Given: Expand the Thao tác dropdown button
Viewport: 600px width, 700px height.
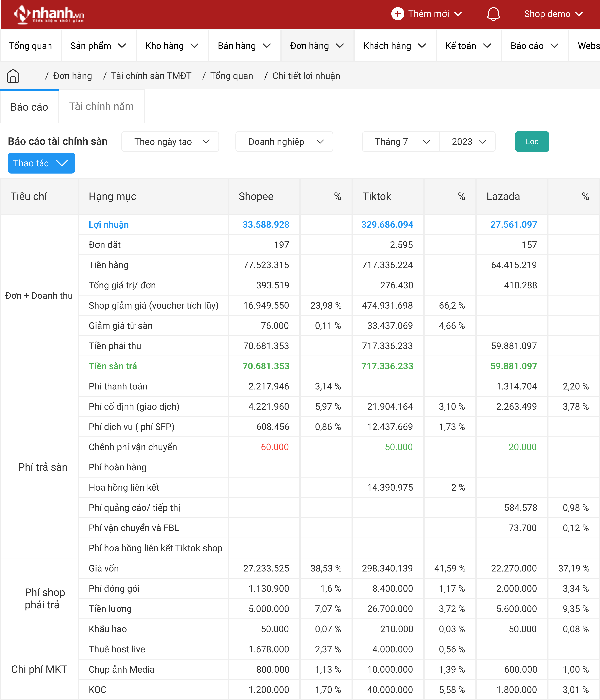Looking at the screenshot, I should pyautogui.click(x=41, y=163).
